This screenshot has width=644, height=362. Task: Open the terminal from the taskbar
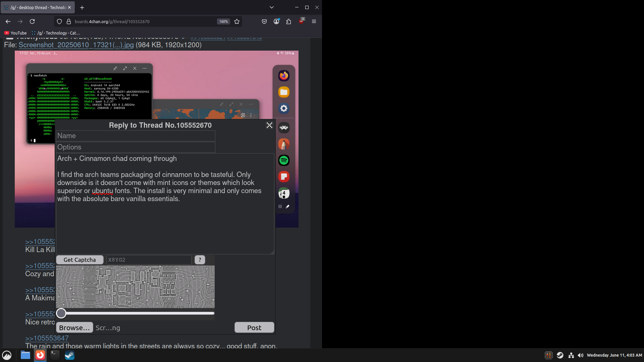point(55,355)
